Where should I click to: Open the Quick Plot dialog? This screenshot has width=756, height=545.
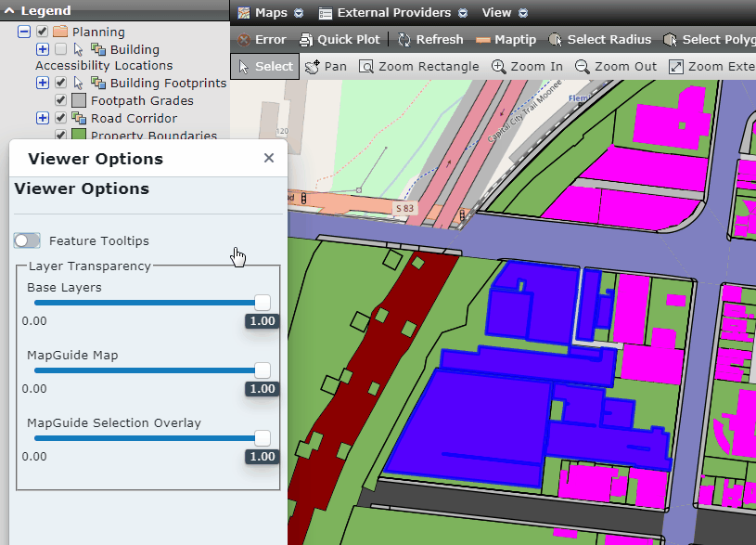pyautogui.click(x=340, y=39)
